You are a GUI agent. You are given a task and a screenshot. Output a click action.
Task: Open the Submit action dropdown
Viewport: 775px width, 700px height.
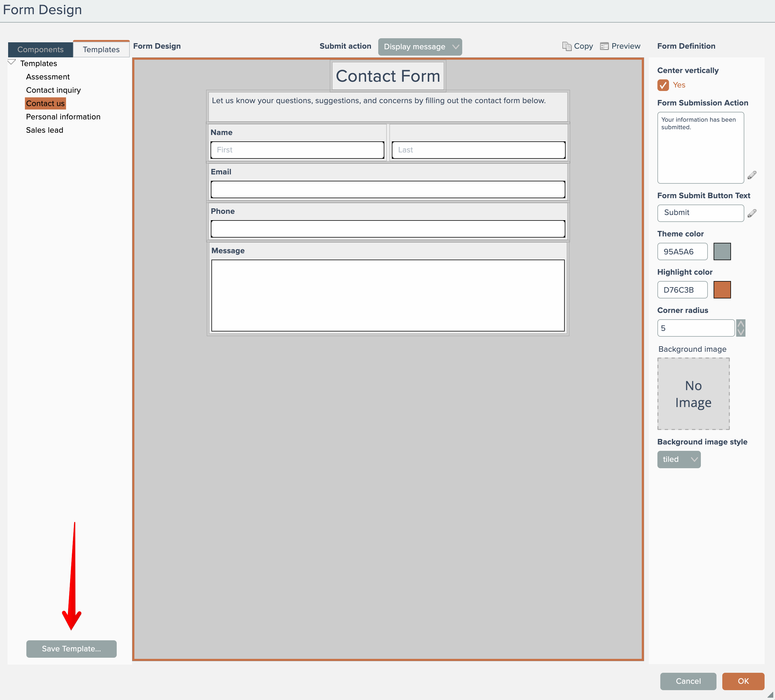[x=420, y=47]
